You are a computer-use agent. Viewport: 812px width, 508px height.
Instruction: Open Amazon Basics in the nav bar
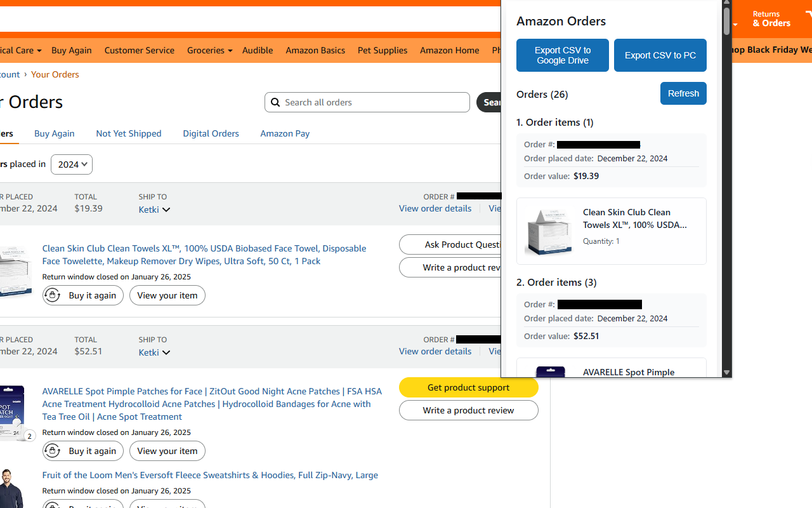click(x=315, y=50)
